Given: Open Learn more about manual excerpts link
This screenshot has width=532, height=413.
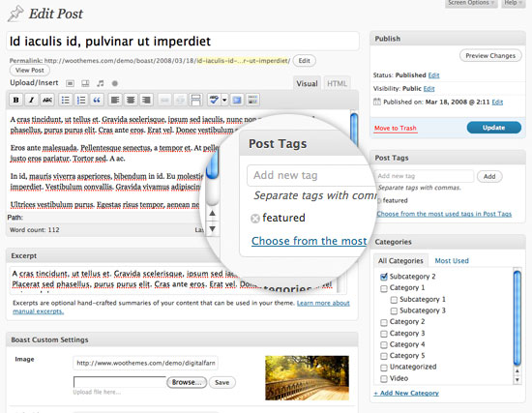Looking at the screenshot, I should coord(323,303).
